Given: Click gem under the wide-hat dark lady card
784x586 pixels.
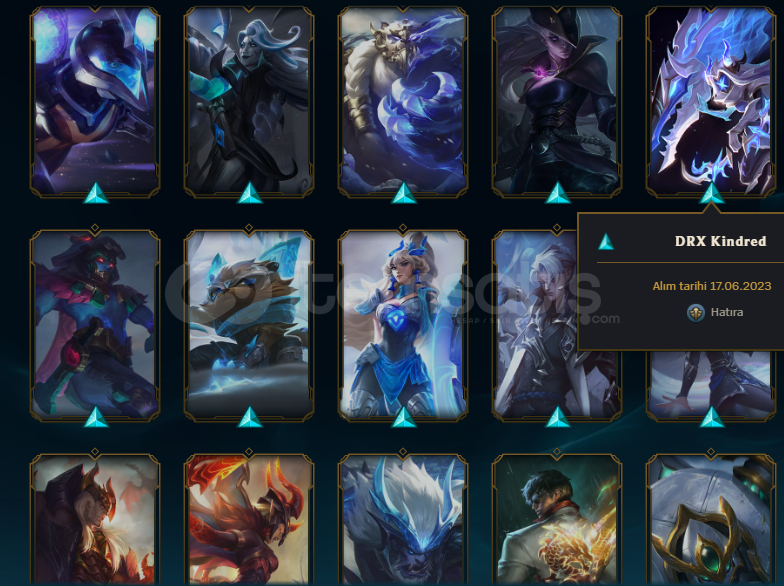Looking at the screenshot, I should (557, 194).
